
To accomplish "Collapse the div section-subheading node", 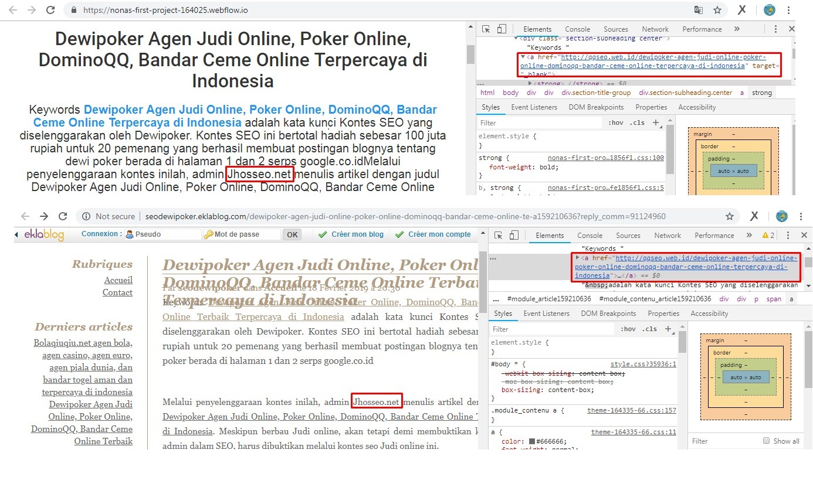I will (x=516, y=38).
